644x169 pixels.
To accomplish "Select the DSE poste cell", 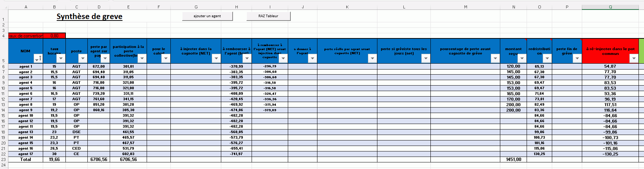I will pos(76,132).
